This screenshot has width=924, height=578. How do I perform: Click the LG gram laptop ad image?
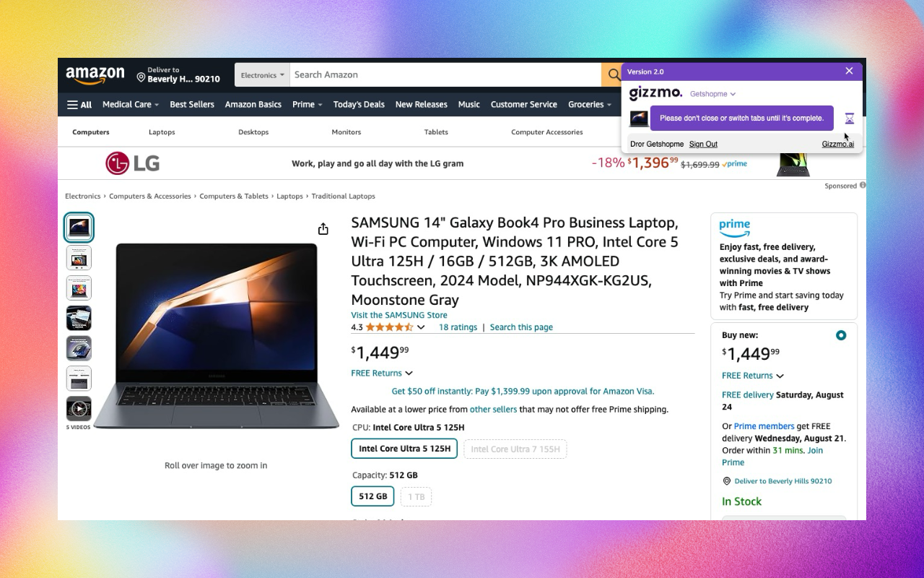[793, 163]
